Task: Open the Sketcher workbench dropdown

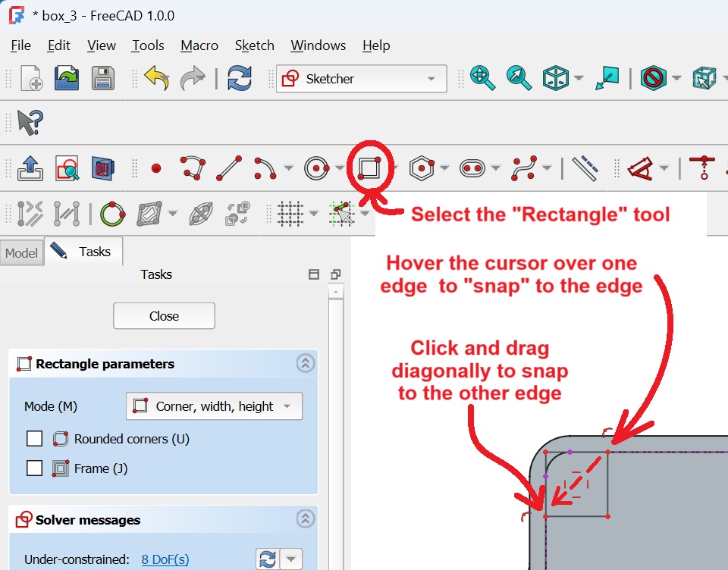Action: coord(361,79)
